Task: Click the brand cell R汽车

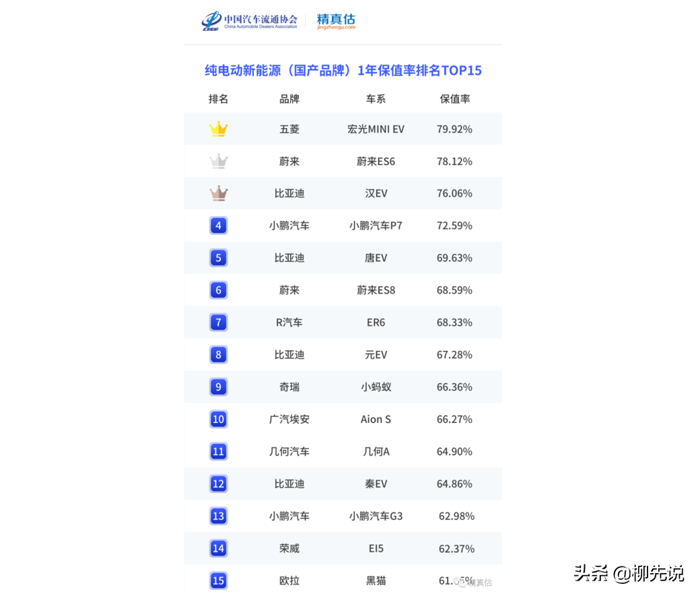Action: 289,323
